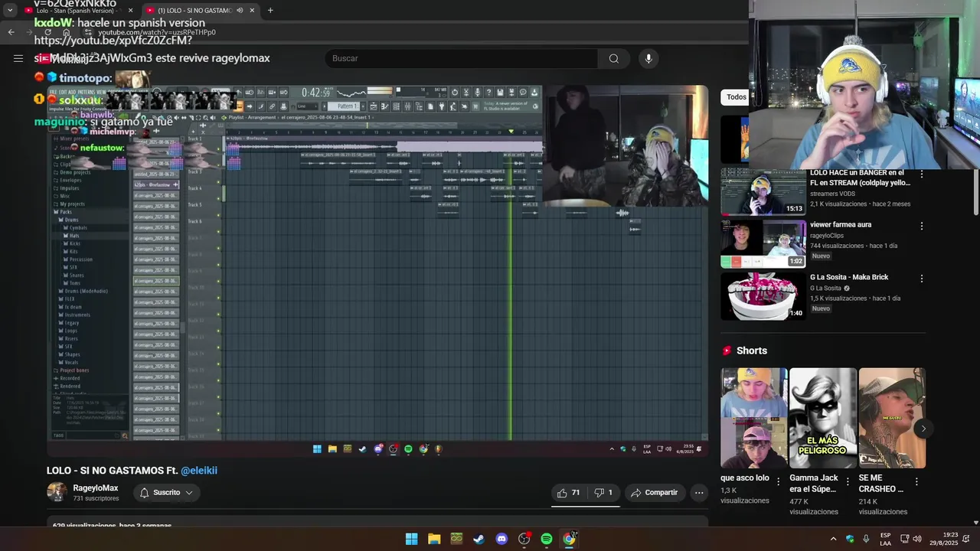The width and height of the screenshot is (980, 551).
Task: Open the volume control in the tray
Action: [x=917, y=539]
